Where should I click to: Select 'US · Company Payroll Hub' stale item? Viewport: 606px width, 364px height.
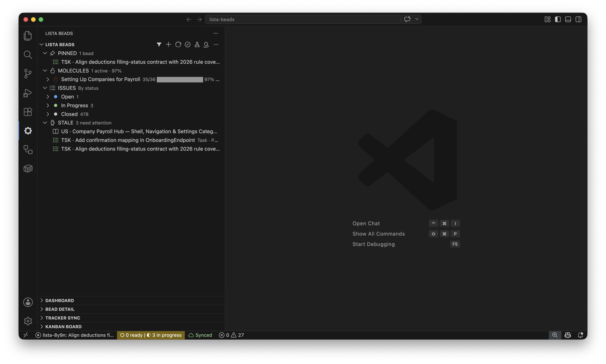point(131,132)
